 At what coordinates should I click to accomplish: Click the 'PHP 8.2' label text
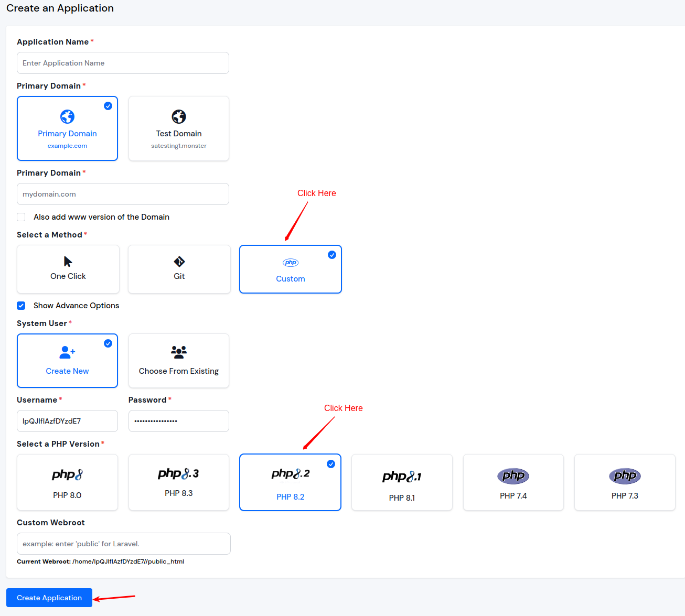(x=291, y=497)
